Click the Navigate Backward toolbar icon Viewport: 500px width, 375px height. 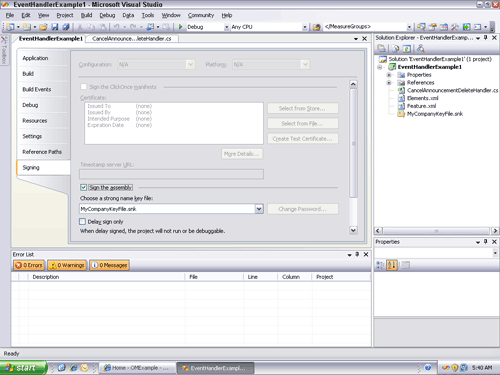tap(150, 27)
